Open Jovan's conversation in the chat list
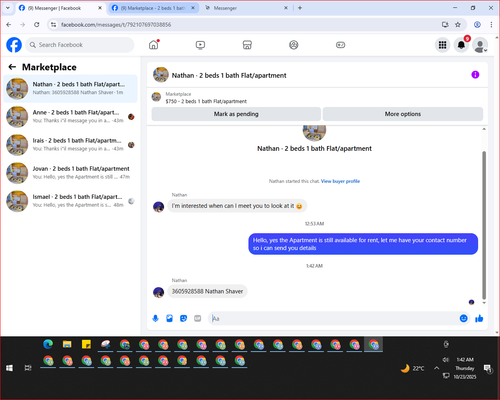 point(70,173)
